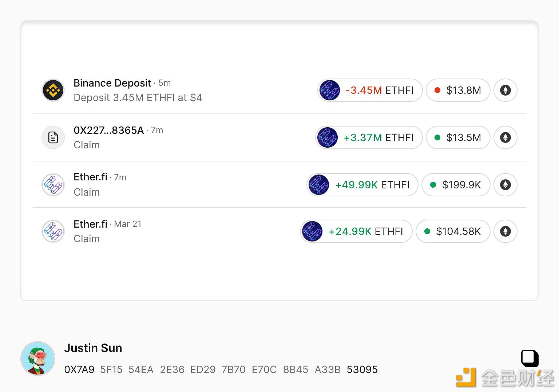Click the 'Justin Sun' name label

(93, 348)
